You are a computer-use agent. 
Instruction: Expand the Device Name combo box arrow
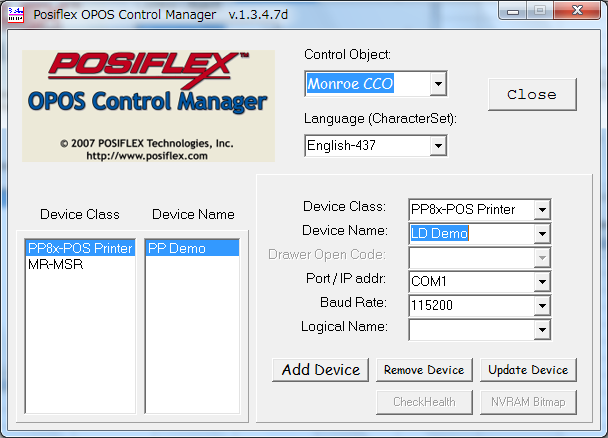(x=542, y=234)
